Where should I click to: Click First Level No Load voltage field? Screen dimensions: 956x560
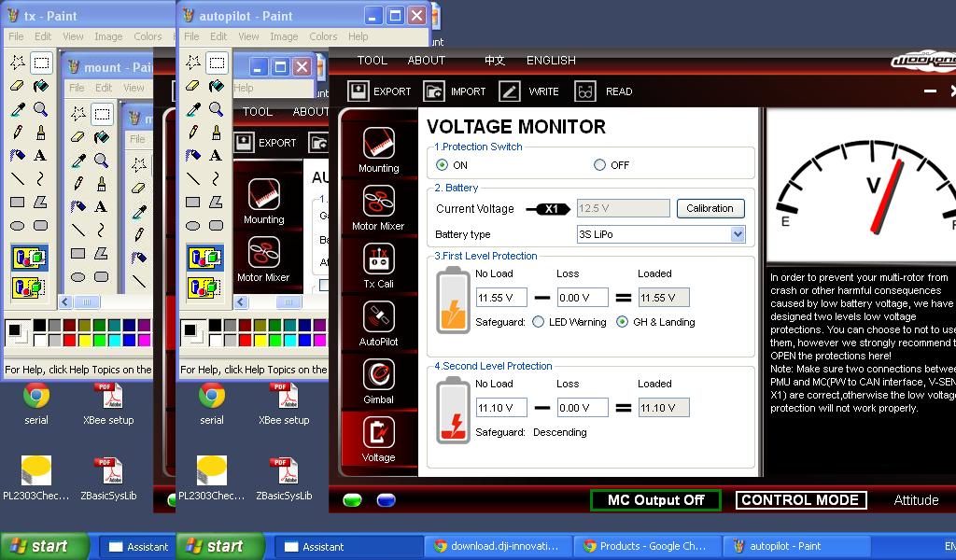click(501, 298)
